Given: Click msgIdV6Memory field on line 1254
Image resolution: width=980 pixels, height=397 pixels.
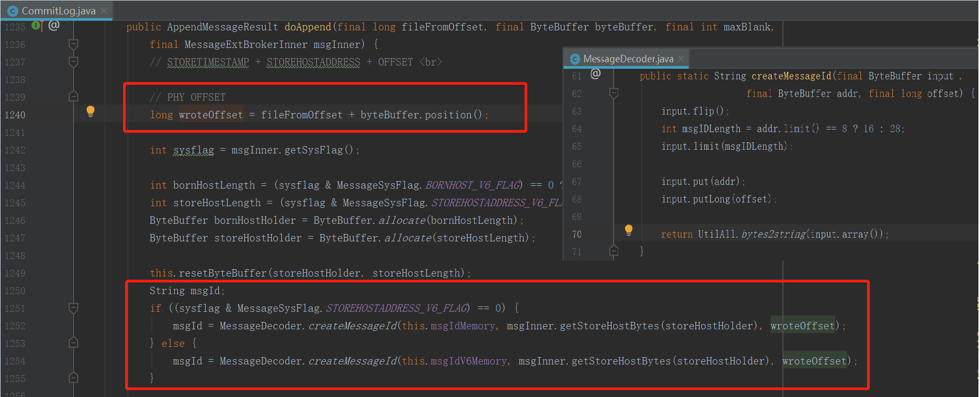Looking at the screenshot, I should 469,361.
